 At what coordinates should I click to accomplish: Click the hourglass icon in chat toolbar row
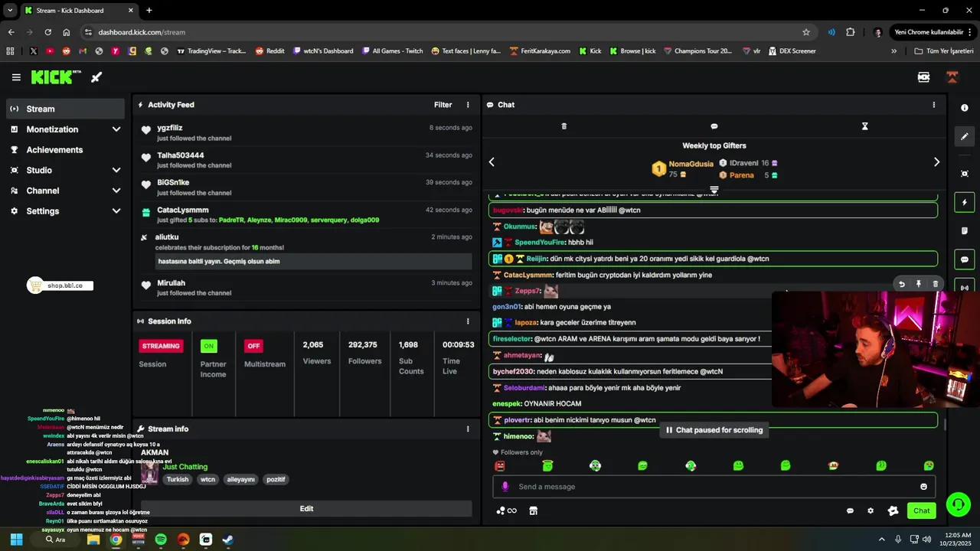point(864,126)
